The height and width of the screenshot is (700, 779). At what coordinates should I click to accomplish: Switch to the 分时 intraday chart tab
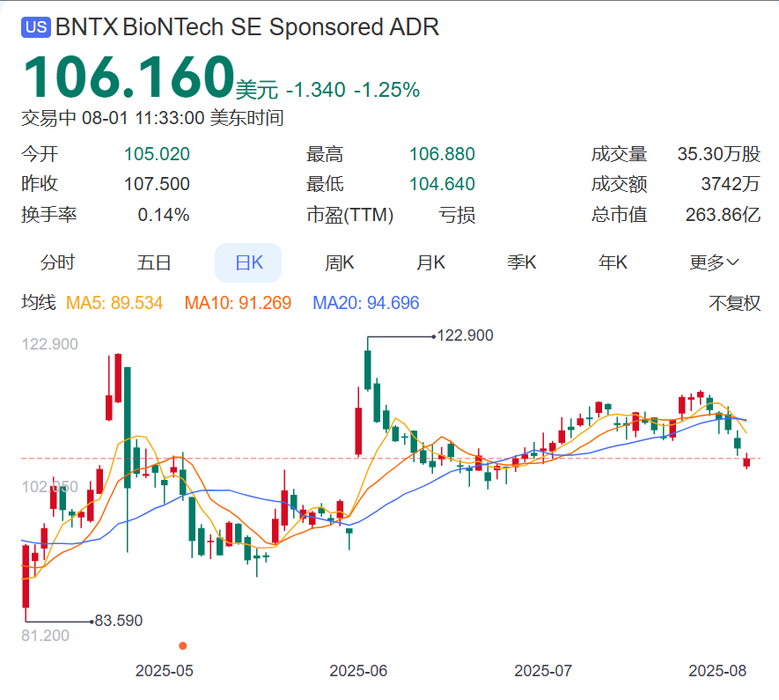[x=58, y=262]
